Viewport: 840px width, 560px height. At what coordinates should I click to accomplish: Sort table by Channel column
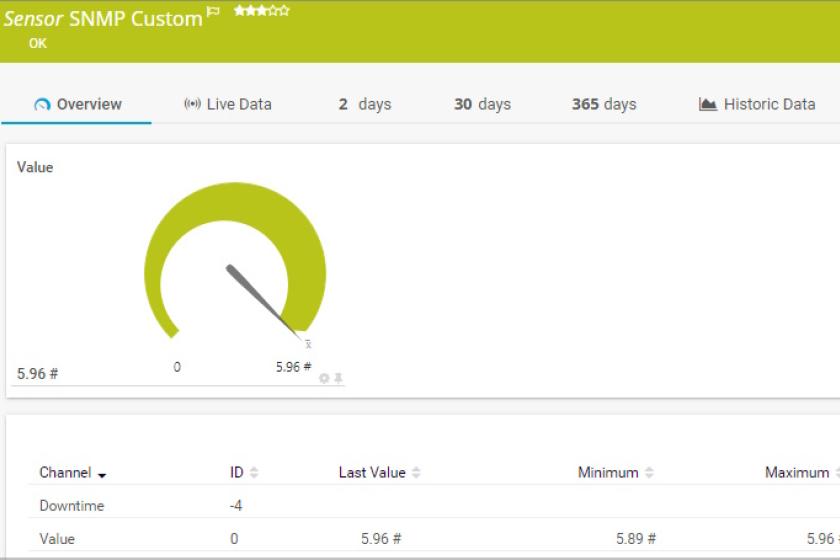point(73,473)
